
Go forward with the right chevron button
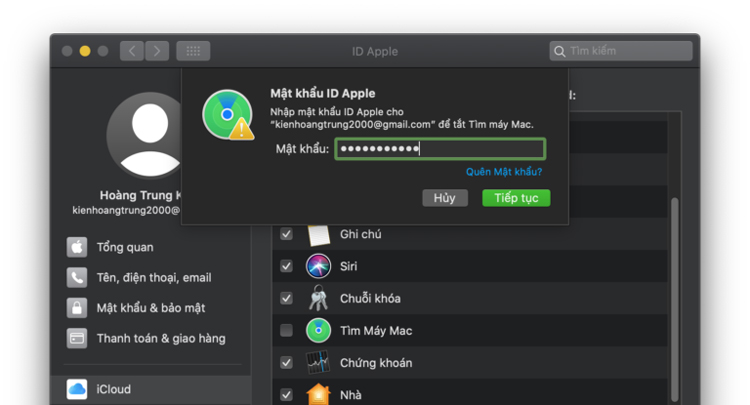coord(157,51)
